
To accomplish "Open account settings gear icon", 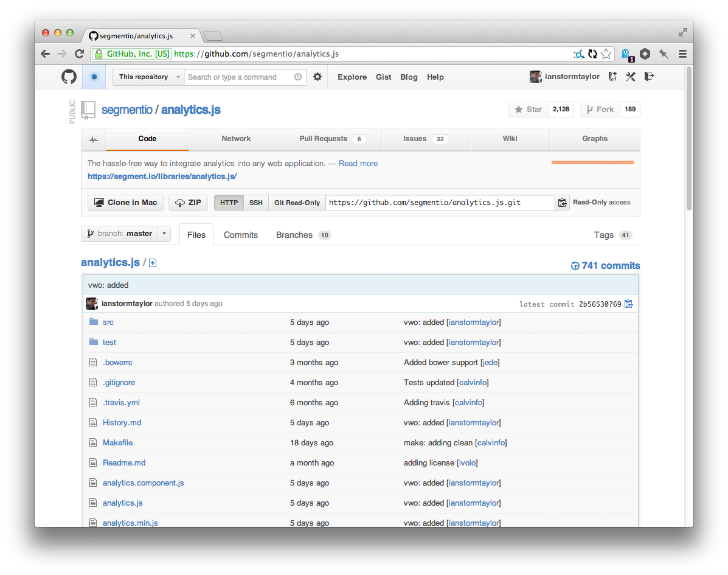I will (317, 77).
